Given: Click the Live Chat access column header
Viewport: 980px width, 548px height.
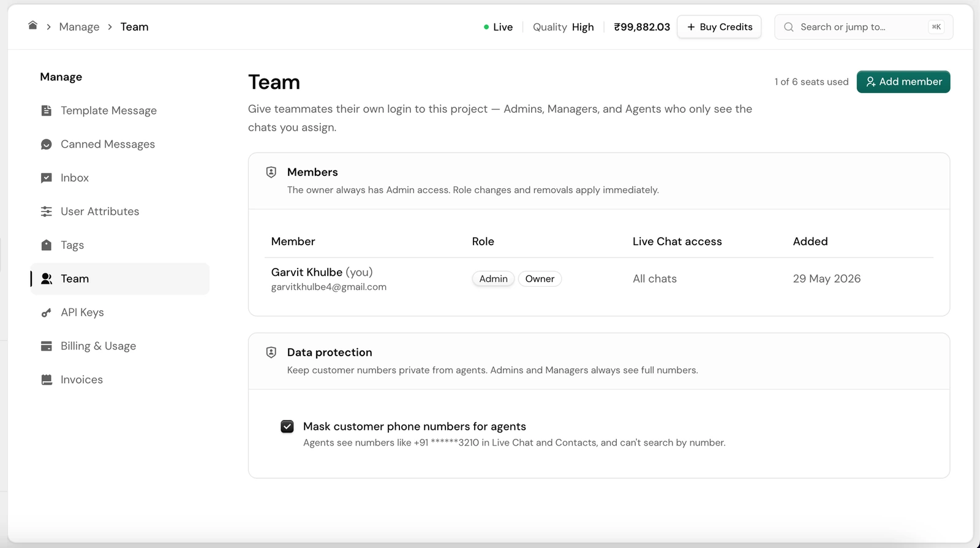Looking at the screenshot, I should coord(677,242).
